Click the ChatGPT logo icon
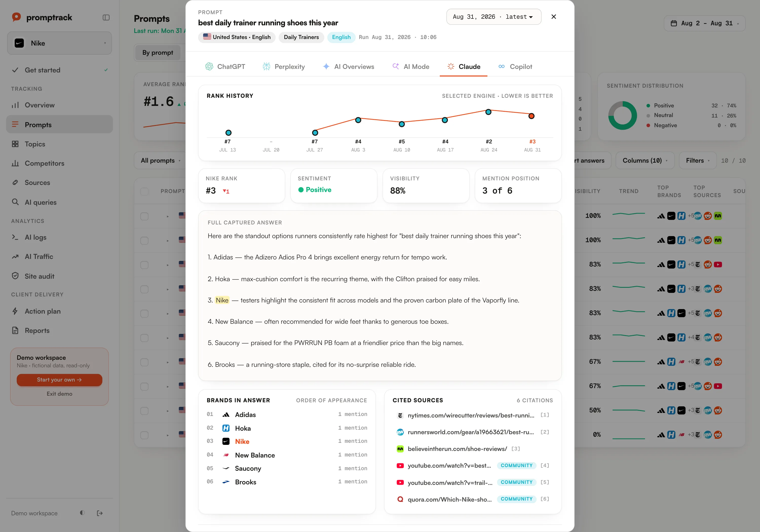This screenshot has width=760, height=532. [209, 67]
